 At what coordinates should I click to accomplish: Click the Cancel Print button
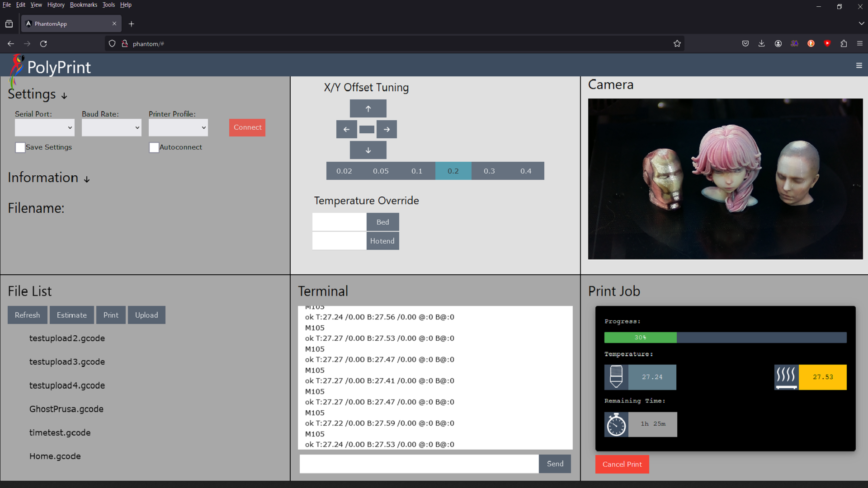[622, 464]
